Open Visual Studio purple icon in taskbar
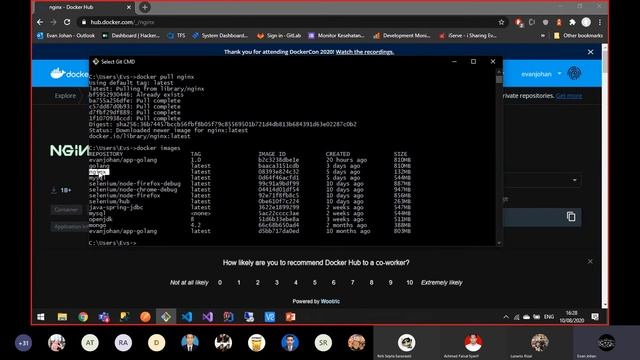 pyautogui.click(x=207, y=317)
